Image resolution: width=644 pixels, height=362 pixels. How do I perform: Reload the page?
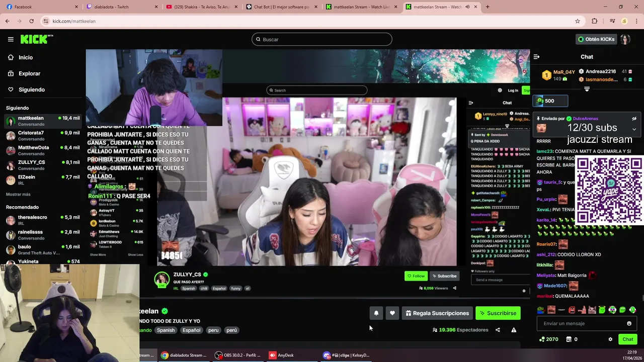[x=31, y=21]
